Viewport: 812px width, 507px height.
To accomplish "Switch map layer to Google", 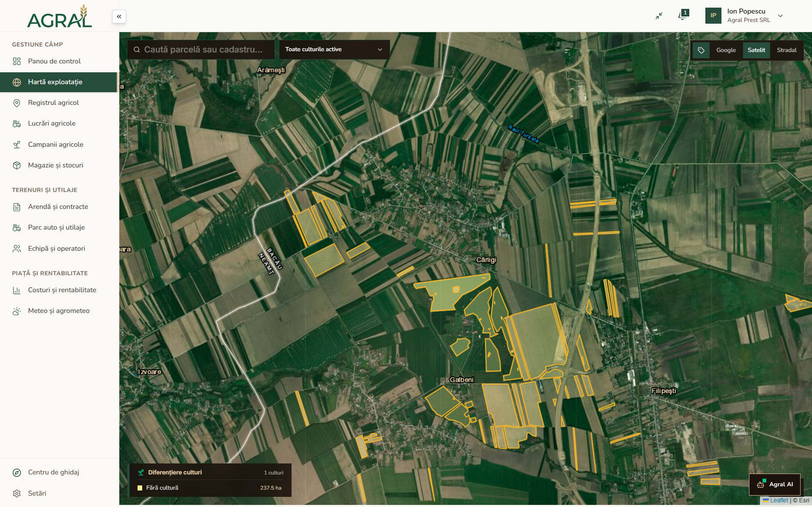I will [726, 50].
